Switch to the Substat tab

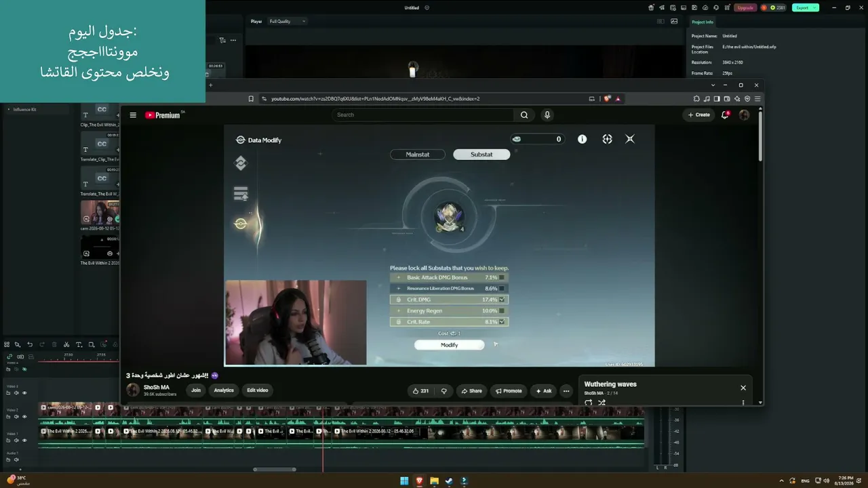481,155
